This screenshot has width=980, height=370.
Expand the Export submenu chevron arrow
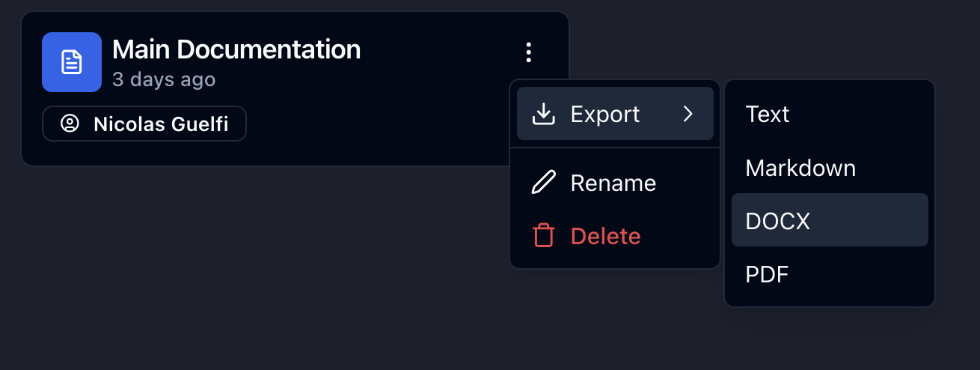688,114
